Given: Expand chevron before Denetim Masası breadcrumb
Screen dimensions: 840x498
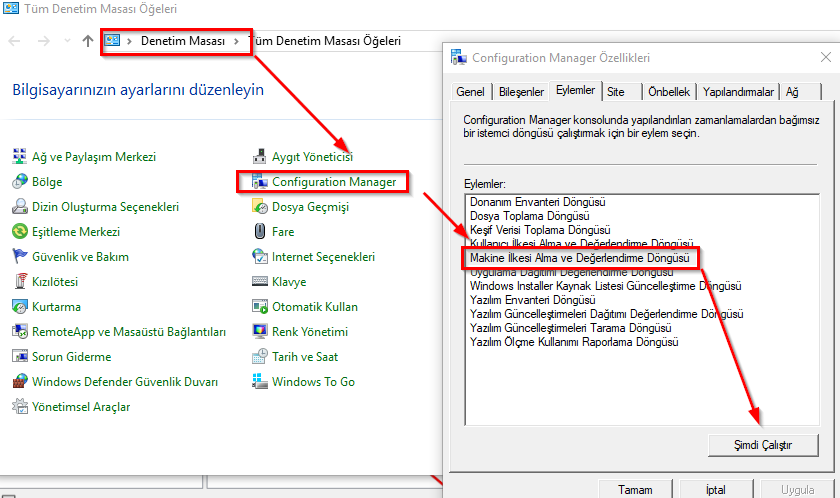Looking at the screenshot, I should [129, 41].
